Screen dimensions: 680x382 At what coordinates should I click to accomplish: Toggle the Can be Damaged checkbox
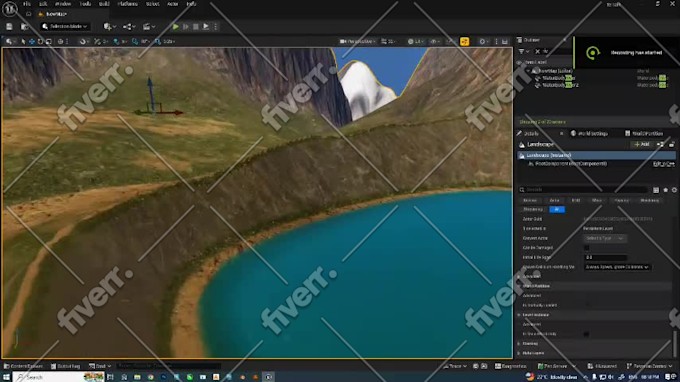click(x=586, y=248)
